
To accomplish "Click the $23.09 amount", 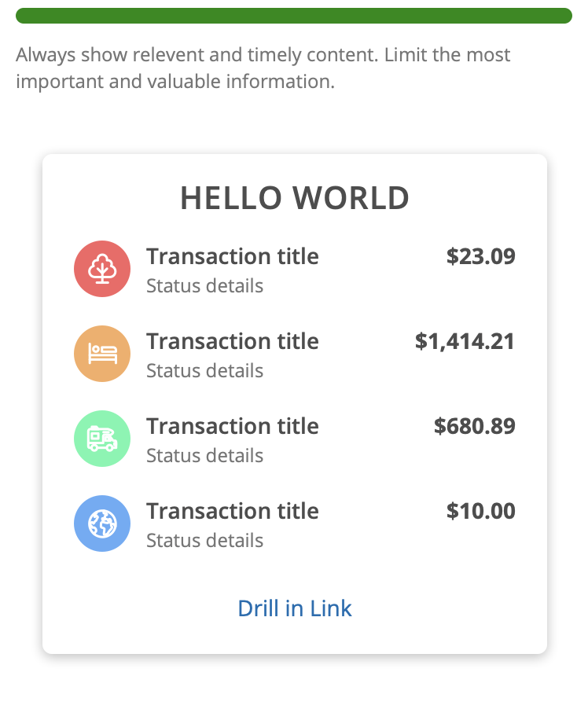I will coord(481,256).
